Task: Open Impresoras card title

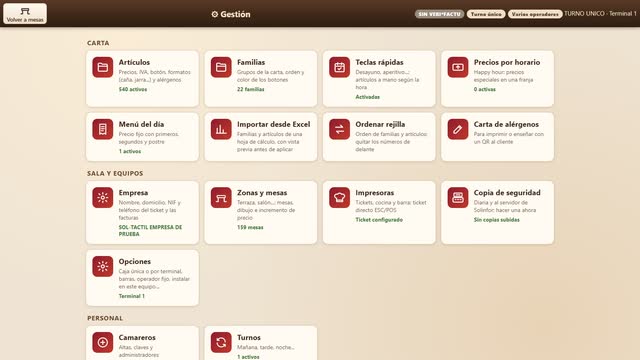Action: [x=375, y=193]
